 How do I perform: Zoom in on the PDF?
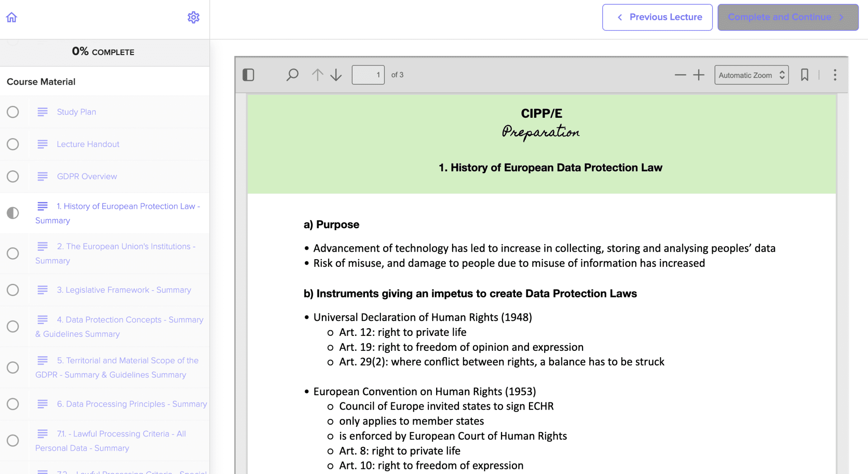click(x=699, y=75)
